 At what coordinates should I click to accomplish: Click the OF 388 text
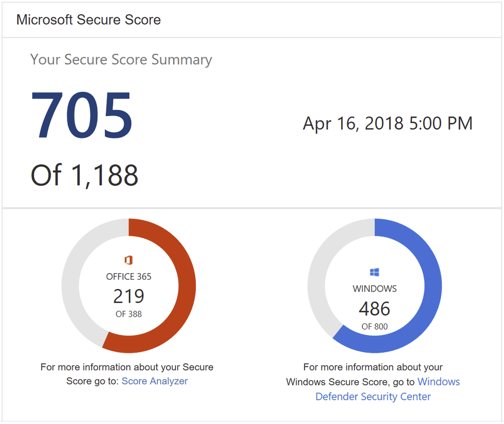point(129,314)
